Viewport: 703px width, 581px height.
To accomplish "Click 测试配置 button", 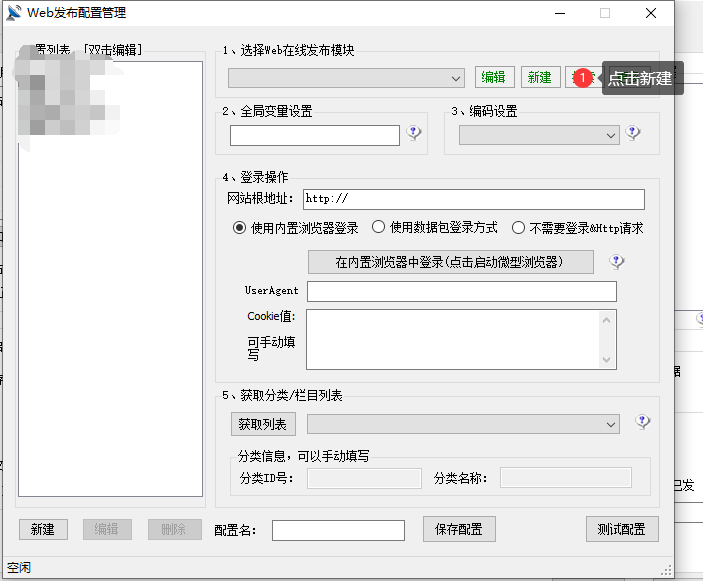I will [622, 529].
